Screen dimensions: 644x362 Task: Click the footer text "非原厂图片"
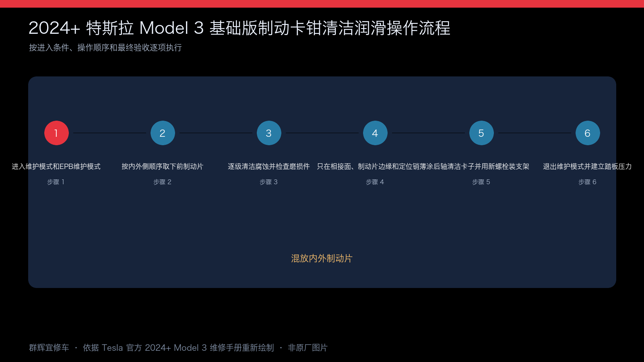[x=308, y=348]
